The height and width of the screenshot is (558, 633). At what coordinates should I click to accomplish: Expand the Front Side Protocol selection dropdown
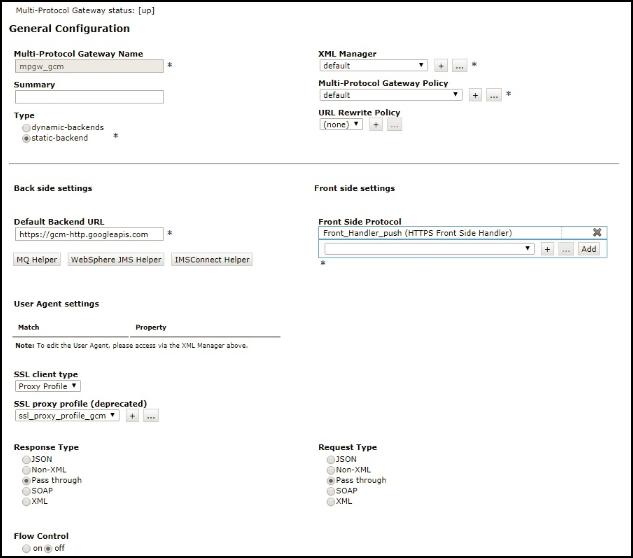pos(429,249)
